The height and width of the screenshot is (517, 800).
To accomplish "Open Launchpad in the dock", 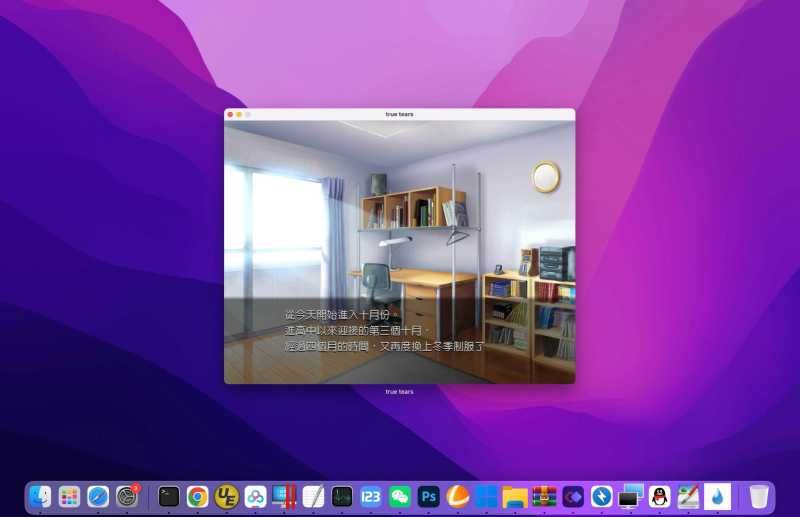I will 69,497.
